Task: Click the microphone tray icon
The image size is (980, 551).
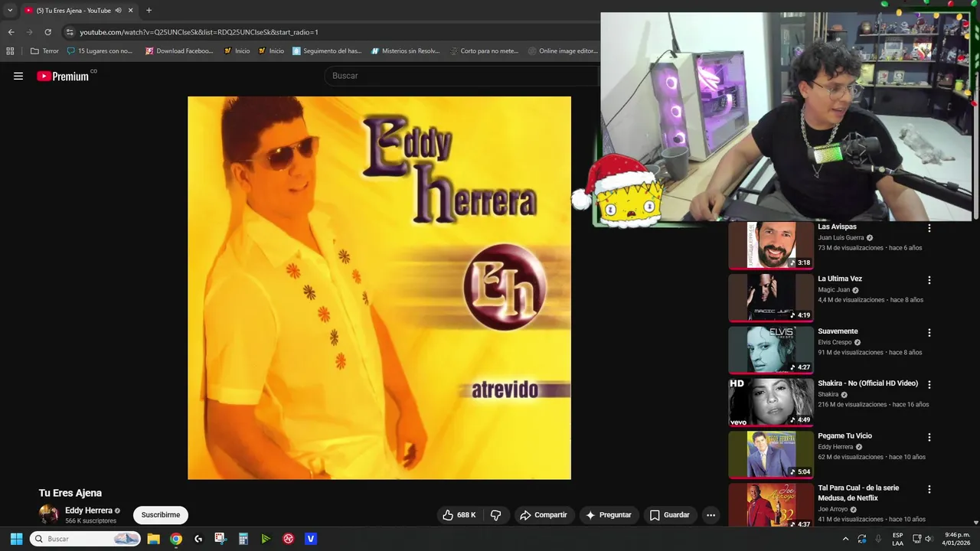Action: pyautogui.click(x=878, y=539)
